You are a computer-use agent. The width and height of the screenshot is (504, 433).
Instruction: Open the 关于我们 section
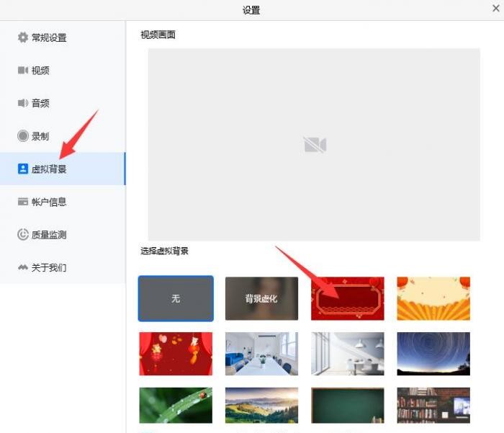63,267
